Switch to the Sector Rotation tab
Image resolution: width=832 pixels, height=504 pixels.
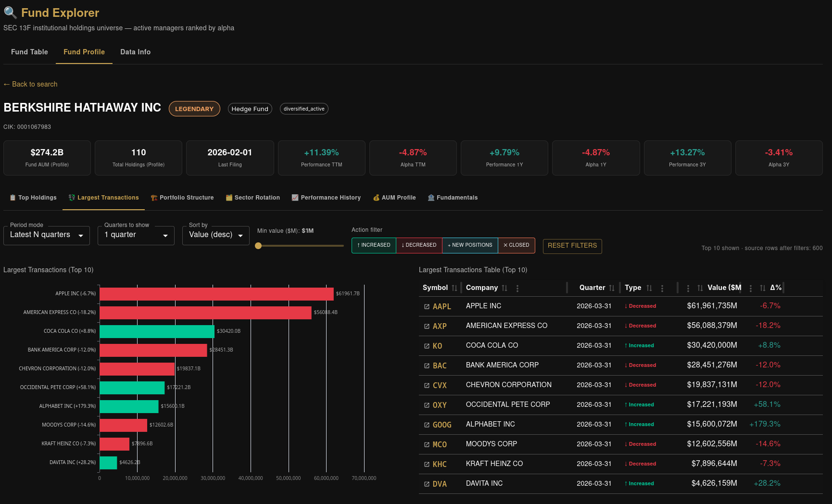[253, 198]
